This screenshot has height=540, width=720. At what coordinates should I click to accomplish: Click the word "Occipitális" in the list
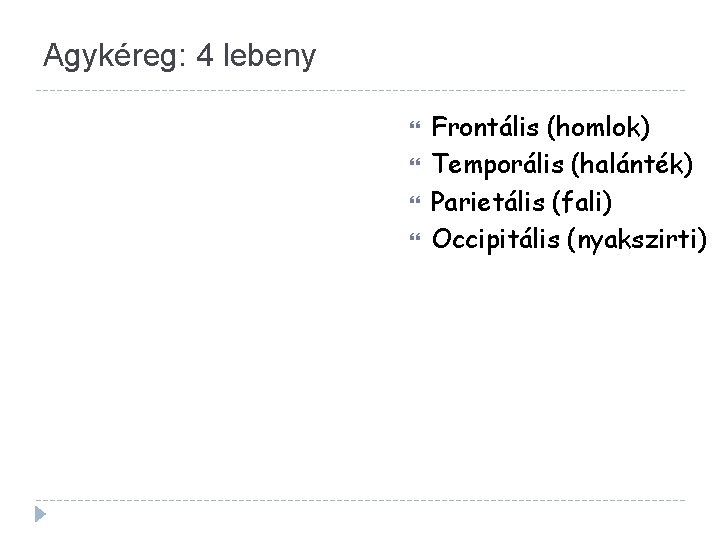[495, 240]
